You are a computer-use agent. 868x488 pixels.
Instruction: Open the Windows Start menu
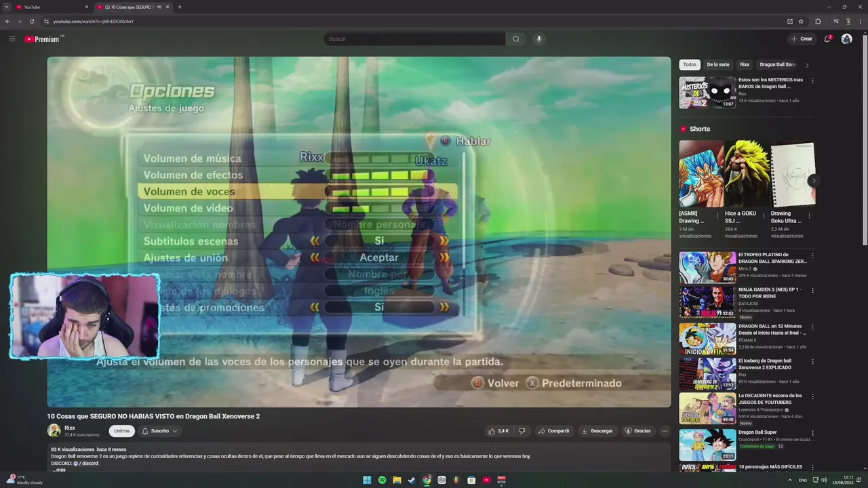pos(367,480)
